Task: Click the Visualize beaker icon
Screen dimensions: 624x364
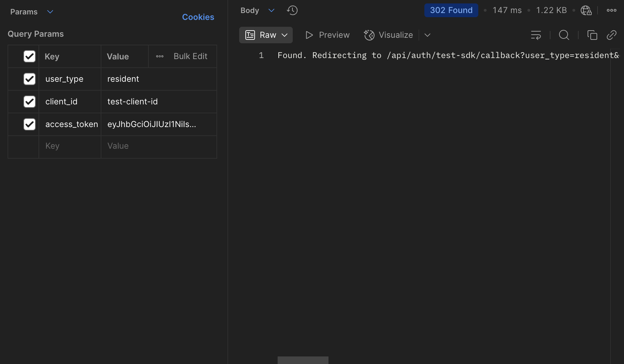Action: 369,35
